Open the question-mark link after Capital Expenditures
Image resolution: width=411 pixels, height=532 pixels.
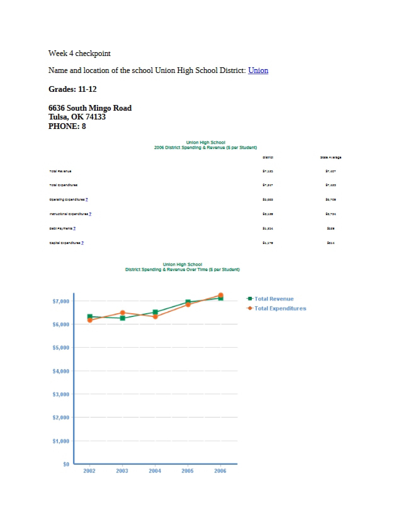[x=82, y=243]
